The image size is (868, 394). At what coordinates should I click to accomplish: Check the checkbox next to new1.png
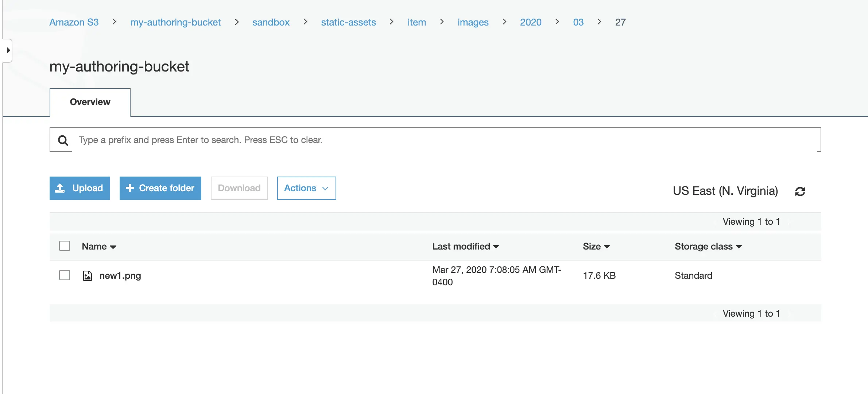coord(64,275)
